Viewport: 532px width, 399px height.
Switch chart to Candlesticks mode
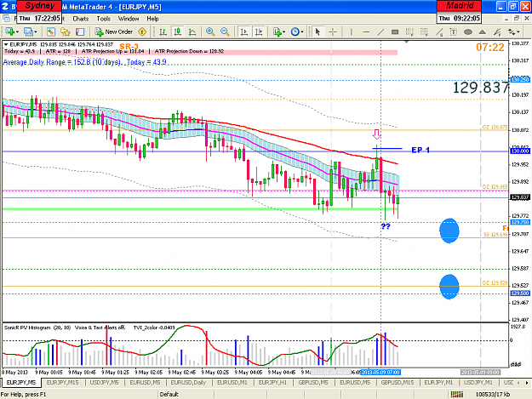pyautogui.click(x=177, y=31)
